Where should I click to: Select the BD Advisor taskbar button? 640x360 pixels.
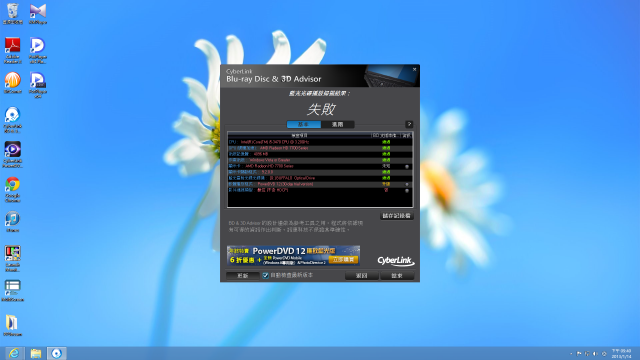57,353
